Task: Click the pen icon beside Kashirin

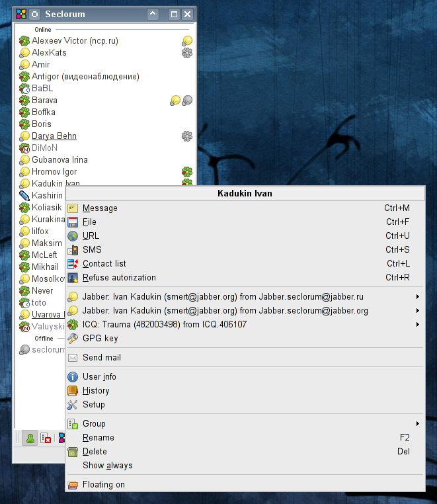Action: click(x=24, y=195)
